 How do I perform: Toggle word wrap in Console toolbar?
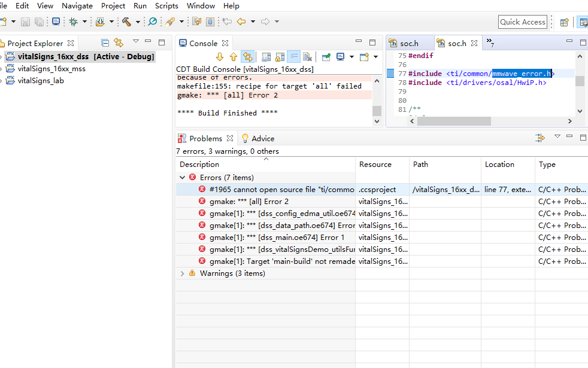point(293,57)
